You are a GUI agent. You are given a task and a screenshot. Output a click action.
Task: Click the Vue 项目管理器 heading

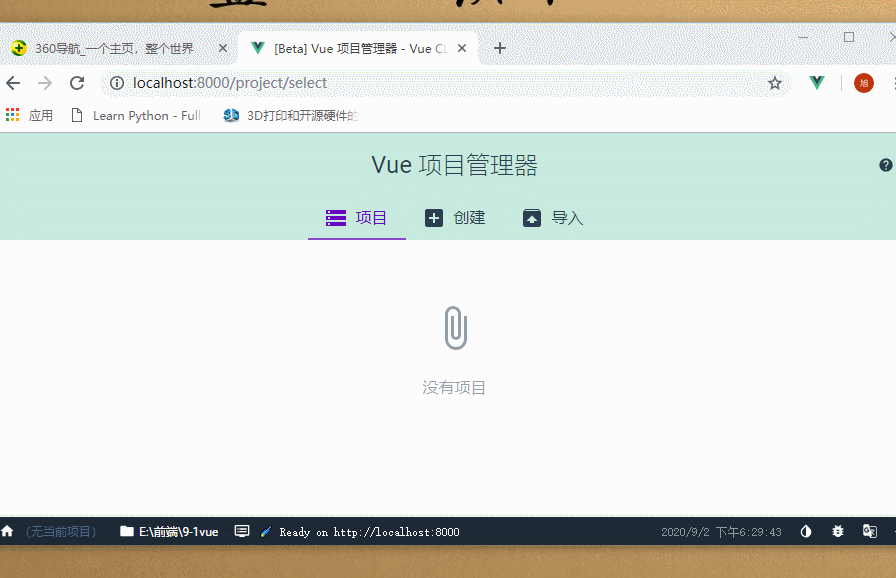point(454,165)
